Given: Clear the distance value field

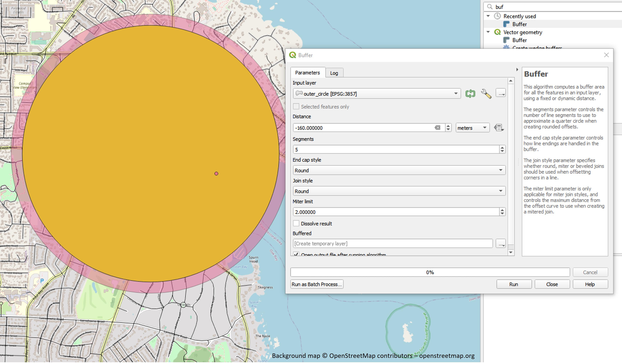Looking at the screenshot, I should (437, 128).
